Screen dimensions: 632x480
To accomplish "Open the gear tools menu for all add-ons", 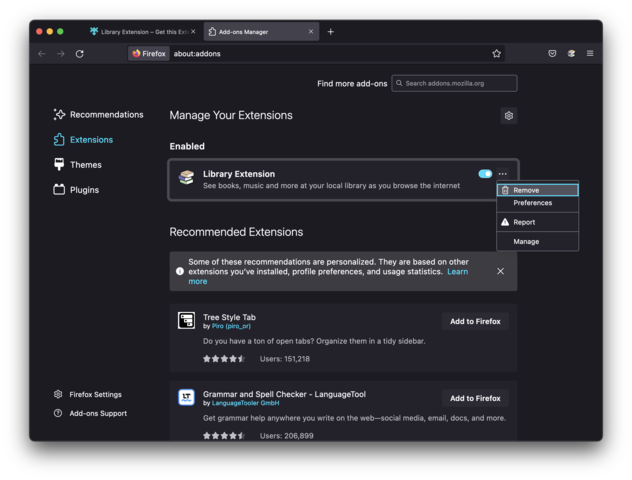I will [509, 116].
